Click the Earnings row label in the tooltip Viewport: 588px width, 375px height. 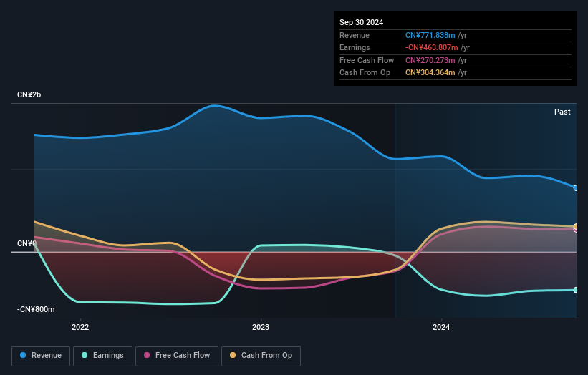pyautogui.click(x=355, y=47)
